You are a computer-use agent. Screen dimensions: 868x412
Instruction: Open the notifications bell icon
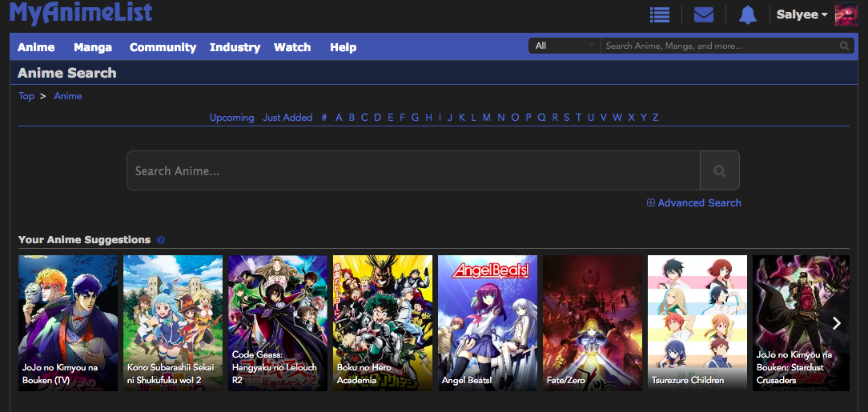747,14
